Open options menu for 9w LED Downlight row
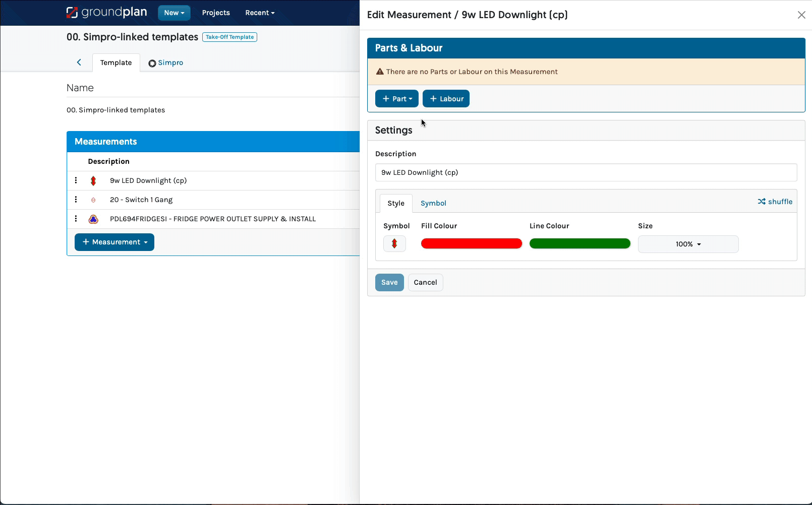Screen dimensions: 812x505 click(76, 180)
